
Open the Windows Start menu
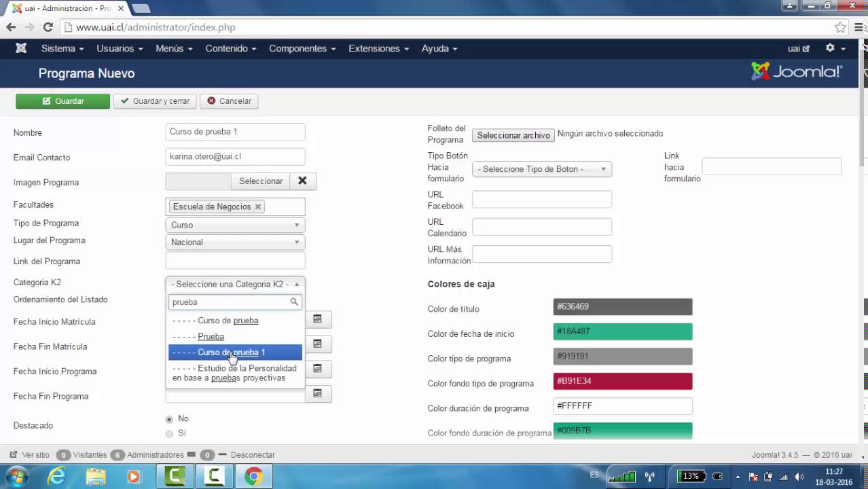(16, 476)
